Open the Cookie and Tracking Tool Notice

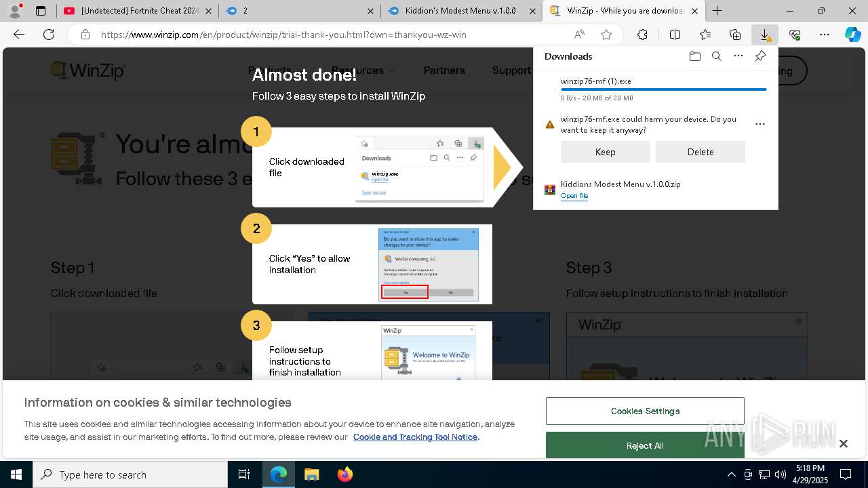click(x=415, y=437)
